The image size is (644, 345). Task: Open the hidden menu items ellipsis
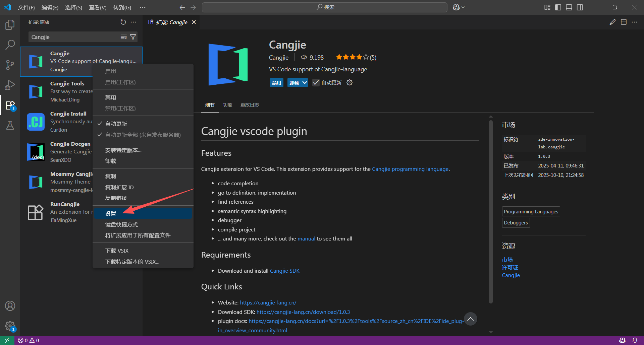coord(143,7)
